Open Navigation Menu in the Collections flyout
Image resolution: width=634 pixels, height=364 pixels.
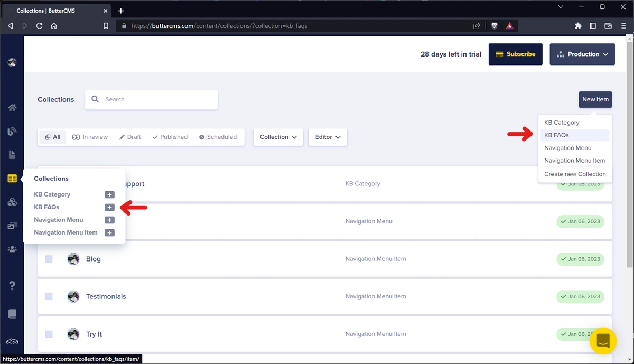pyautogui.click(x=59, y=220)
